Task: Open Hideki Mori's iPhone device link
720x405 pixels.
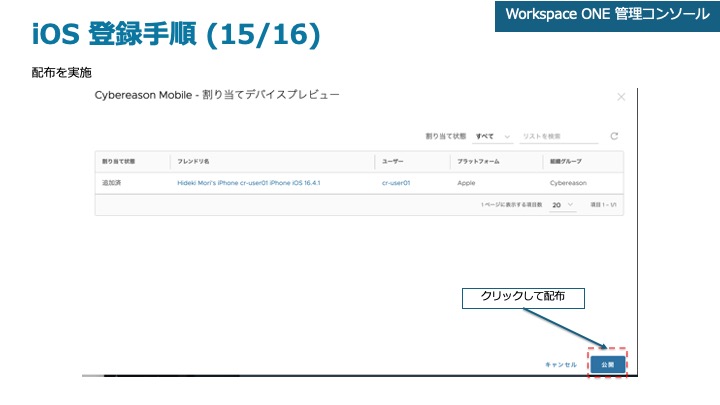Action: [x=249, y=183]
